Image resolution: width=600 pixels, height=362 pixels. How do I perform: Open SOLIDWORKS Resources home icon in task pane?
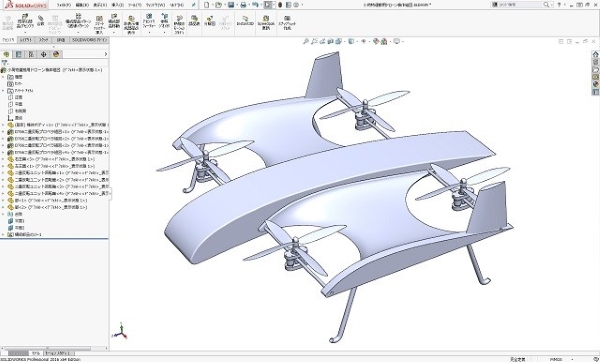click(x=595, y=55)
